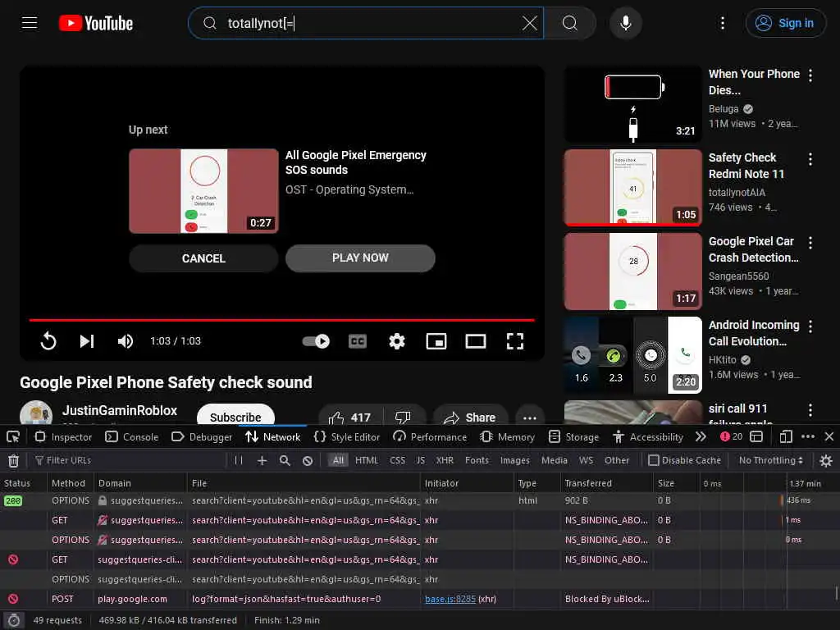Toggle closed captions CC button
The image size is (840, 630).
click(358, 341)
